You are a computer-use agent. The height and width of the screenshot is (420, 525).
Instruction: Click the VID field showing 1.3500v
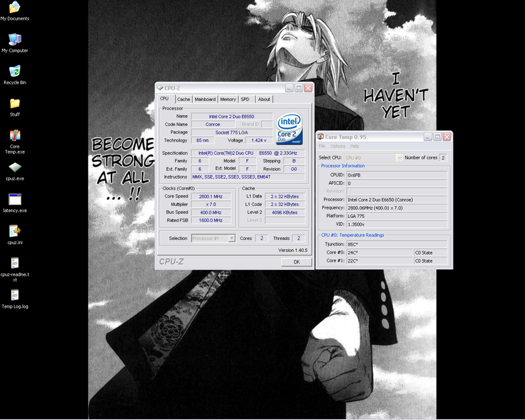point(397,224)
